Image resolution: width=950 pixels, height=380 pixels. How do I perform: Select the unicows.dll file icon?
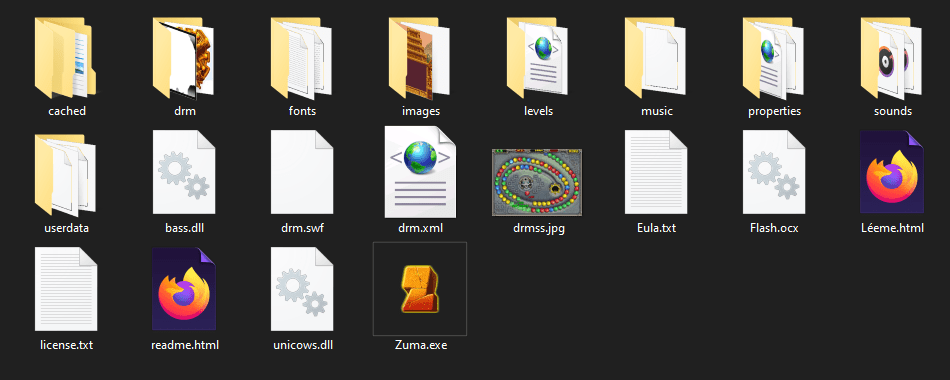tap(302, 289)
